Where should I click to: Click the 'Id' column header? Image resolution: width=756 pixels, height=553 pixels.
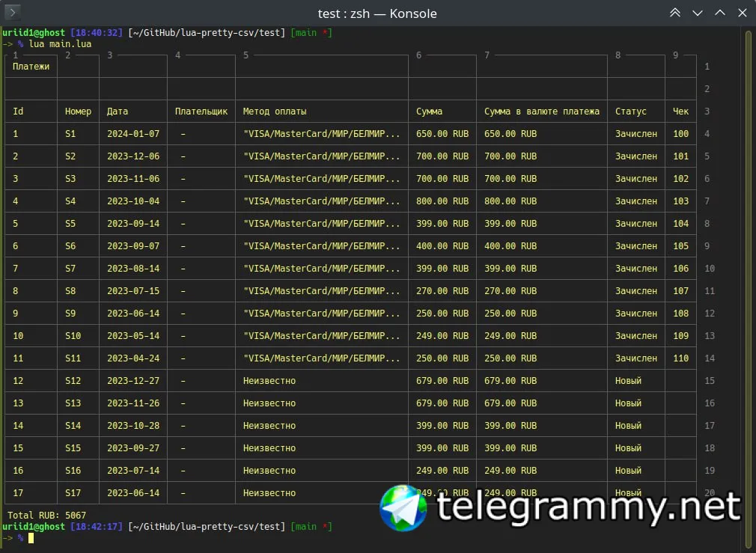18,111
